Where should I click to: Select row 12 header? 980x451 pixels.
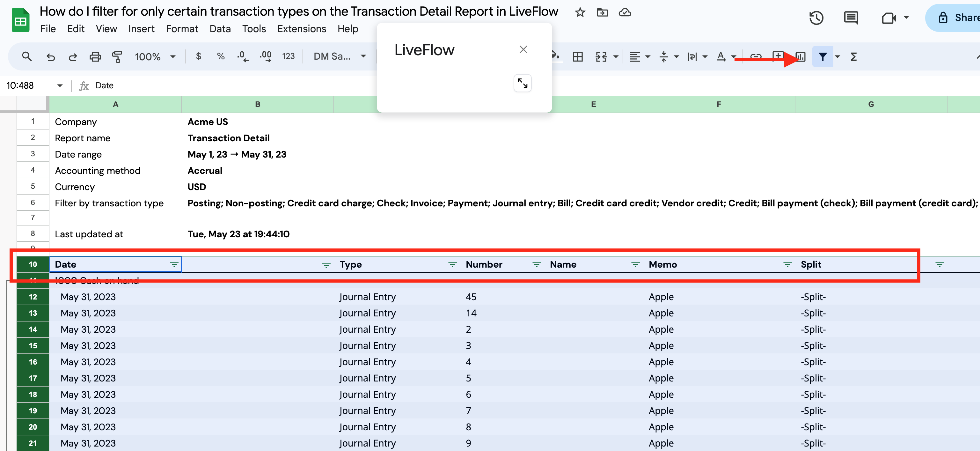(x=33, y=297)
